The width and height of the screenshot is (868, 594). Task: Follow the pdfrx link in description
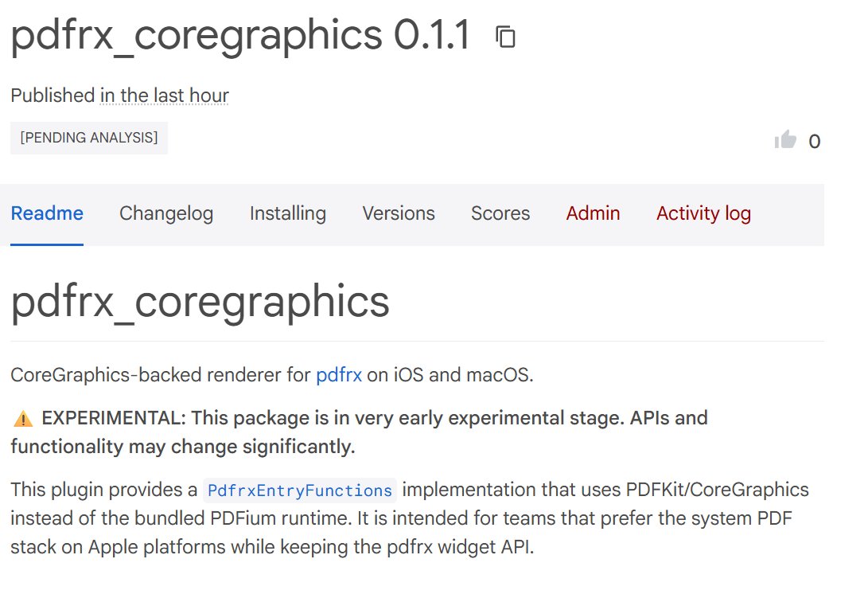pos(339,375)
